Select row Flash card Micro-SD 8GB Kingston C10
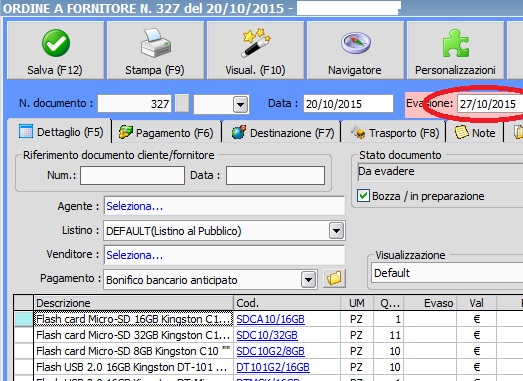The image size is (523, 381). tap(133, 351)
